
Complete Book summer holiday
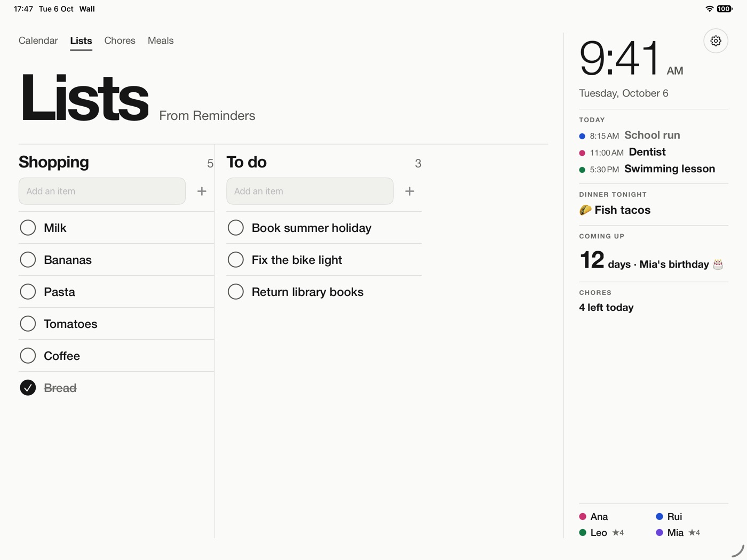click(x=235, y=228)
